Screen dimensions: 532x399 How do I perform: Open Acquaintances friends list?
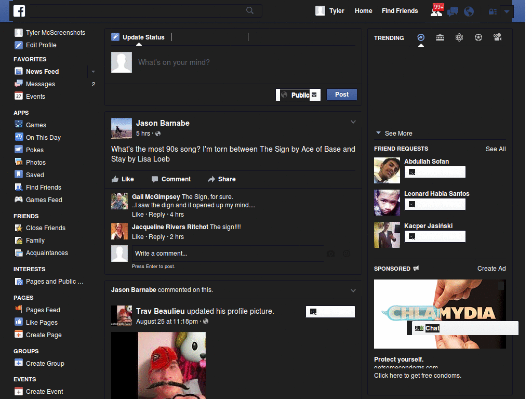pyautogui.click(x=47, y=253)
